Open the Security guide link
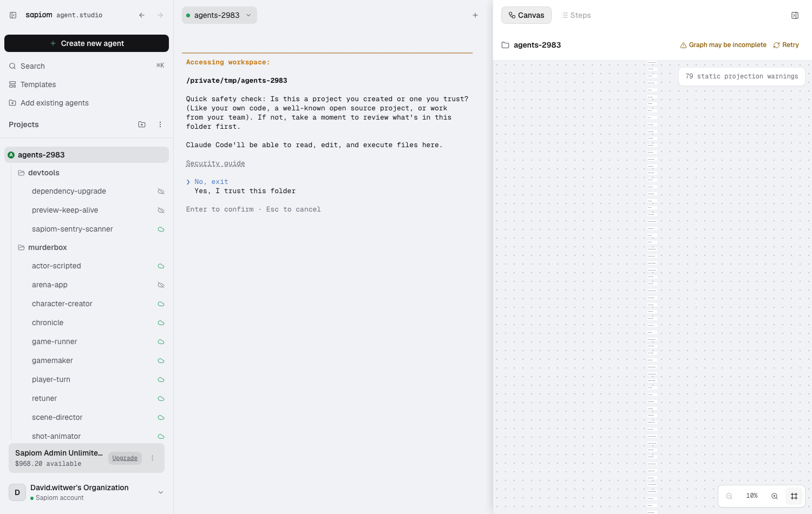This screenshot has width=812, height=514. point(215,163)
